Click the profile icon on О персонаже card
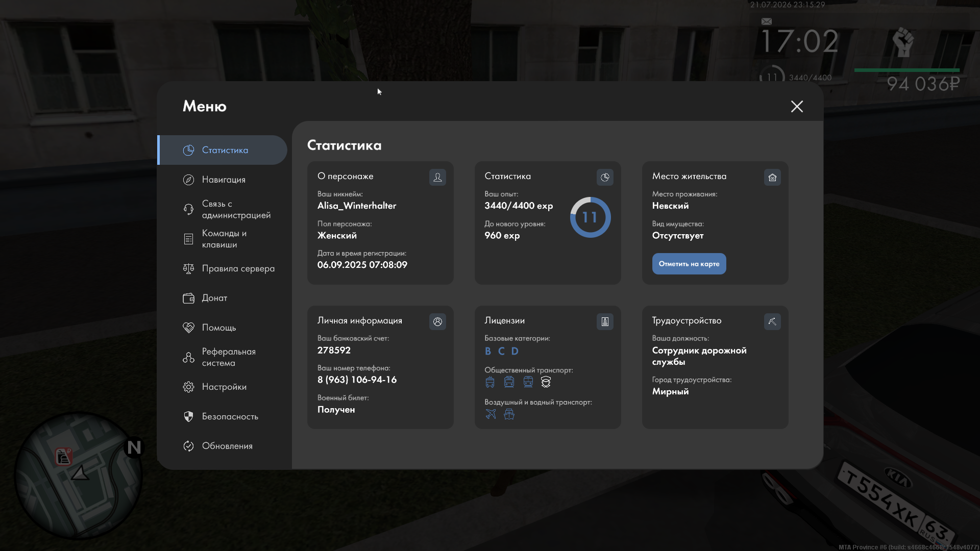This screenshot has height=551, width=980. pos(437,177)
